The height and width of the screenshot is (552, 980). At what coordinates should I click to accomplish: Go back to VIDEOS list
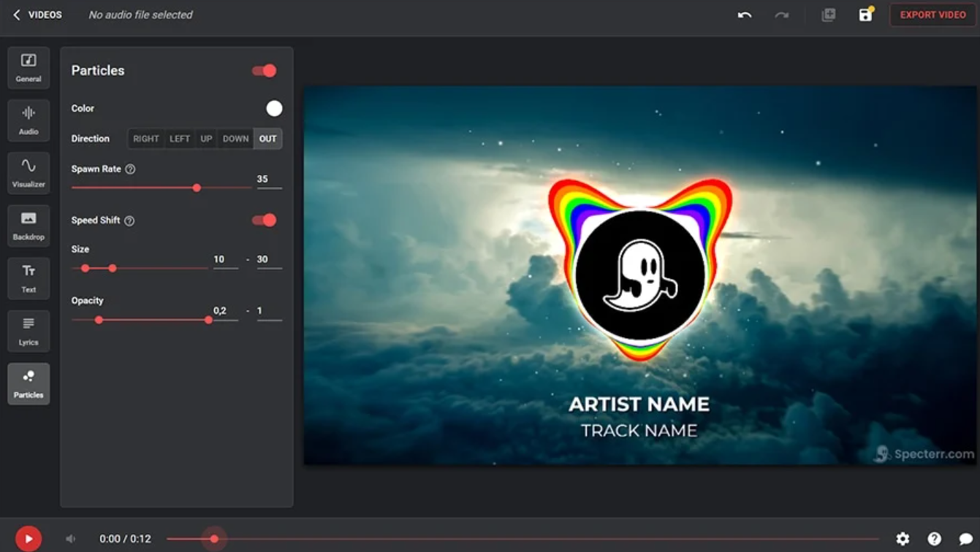click(37, 15)
